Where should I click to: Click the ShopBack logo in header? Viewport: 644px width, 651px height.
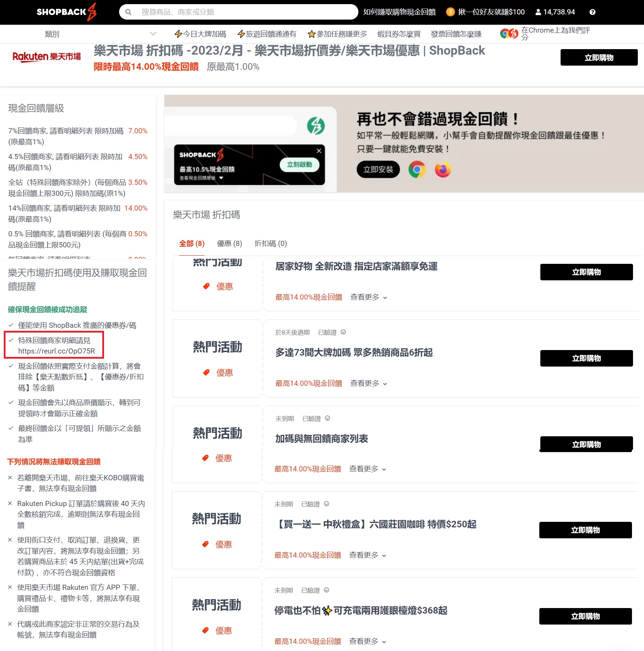click(x=67, y=12)
